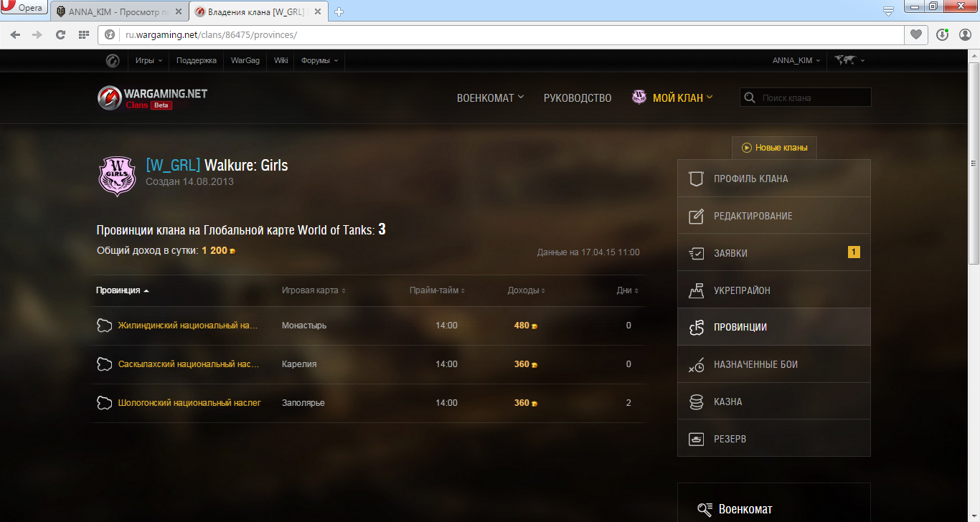Screen dimensions: 980x522
Task: Sort table by Прайм-тайм column
Action: tap(437, 290)
